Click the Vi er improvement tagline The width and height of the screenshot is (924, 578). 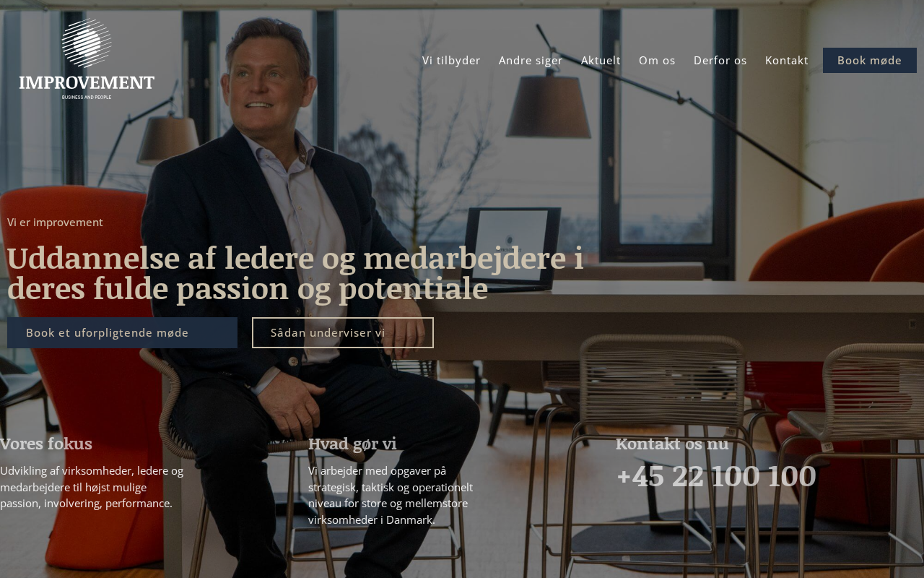point(55,222)
